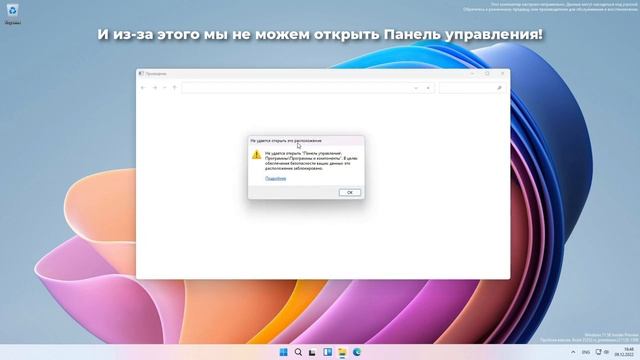Refresh the Explorer address bar location
The image size is (640, 360).
click(428, 88)
